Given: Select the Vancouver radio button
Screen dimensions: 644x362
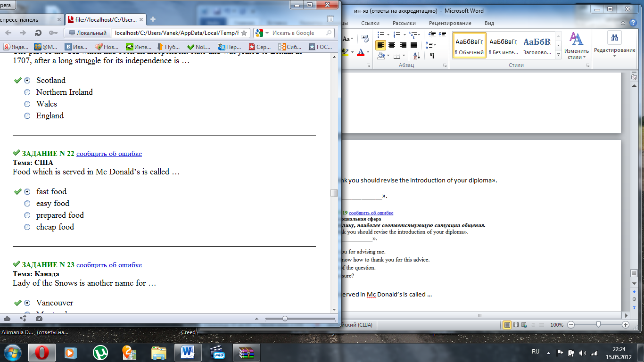Looking at the screenshot, I should 27,303.
